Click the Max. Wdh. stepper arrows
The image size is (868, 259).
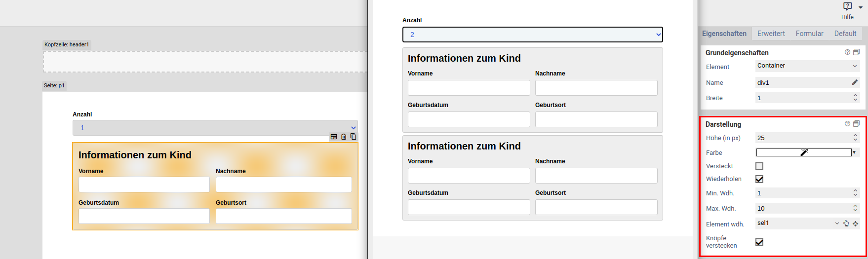coord(855,208)
